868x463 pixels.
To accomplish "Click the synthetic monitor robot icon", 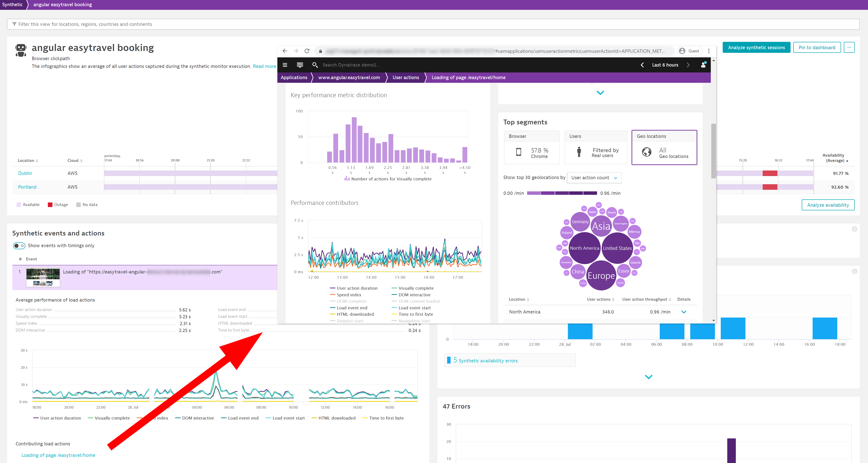I will click(21, 50).
